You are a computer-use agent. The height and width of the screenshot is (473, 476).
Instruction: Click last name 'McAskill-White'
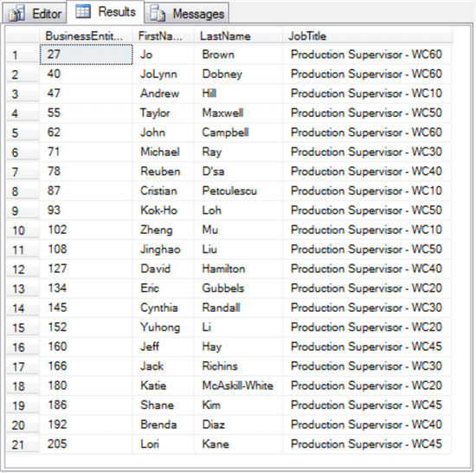coord(238,386)
